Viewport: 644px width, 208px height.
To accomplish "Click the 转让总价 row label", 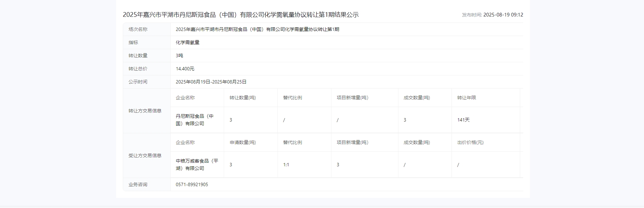I will pyautogui.click(x=138, y=69).
